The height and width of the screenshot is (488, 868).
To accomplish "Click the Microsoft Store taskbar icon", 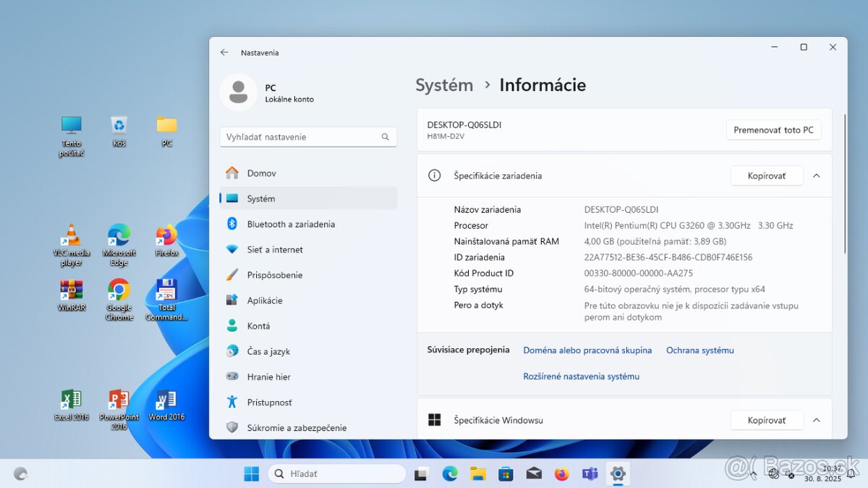I will coord(506,474).
